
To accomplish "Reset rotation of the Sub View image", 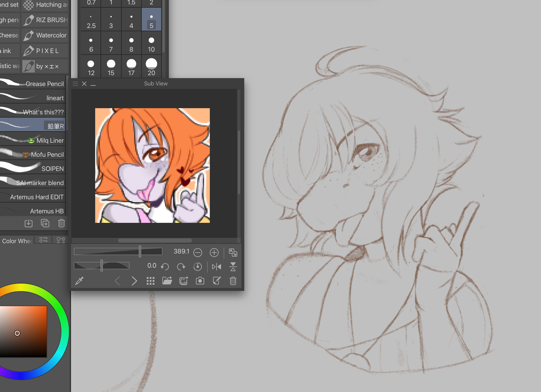I will click(x=198, y=267).
